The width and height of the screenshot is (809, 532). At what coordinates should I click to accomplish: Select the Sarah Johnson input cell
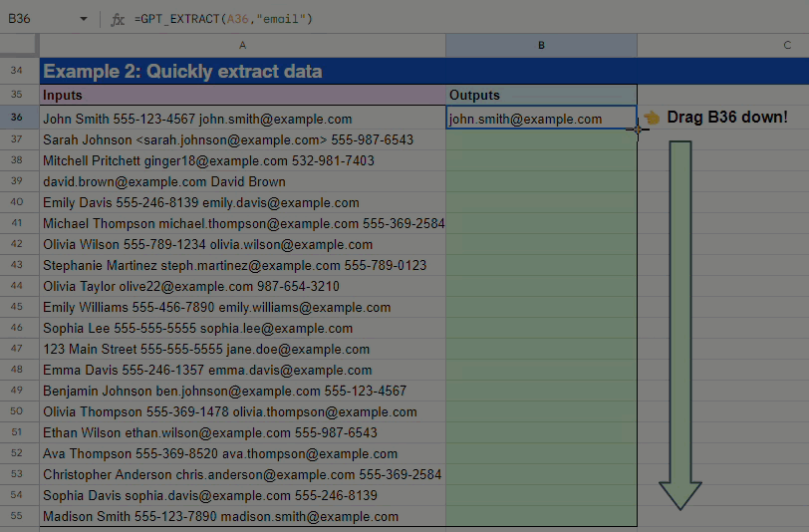coord(242,139)
